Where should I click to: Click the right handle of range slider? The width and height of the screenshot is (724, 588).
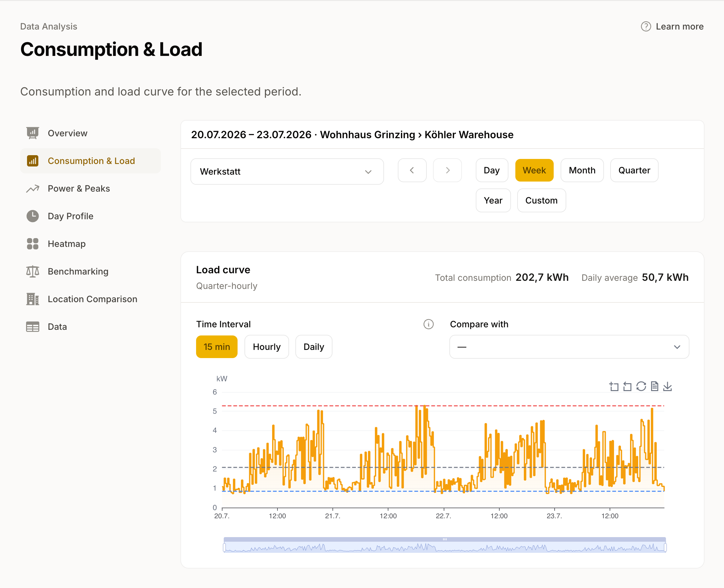coord(665,547)
